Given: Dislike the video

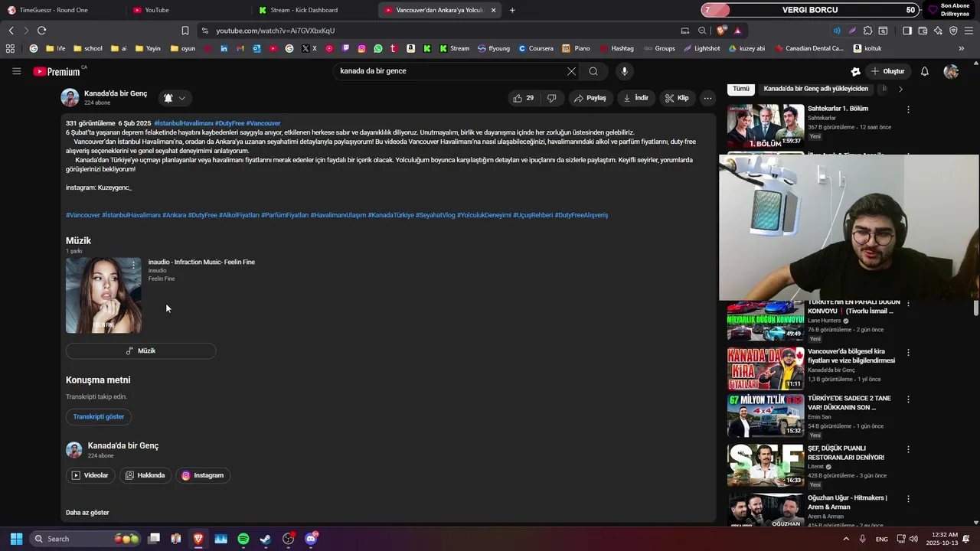Looking at the screenshot, I should pos(552,98).
